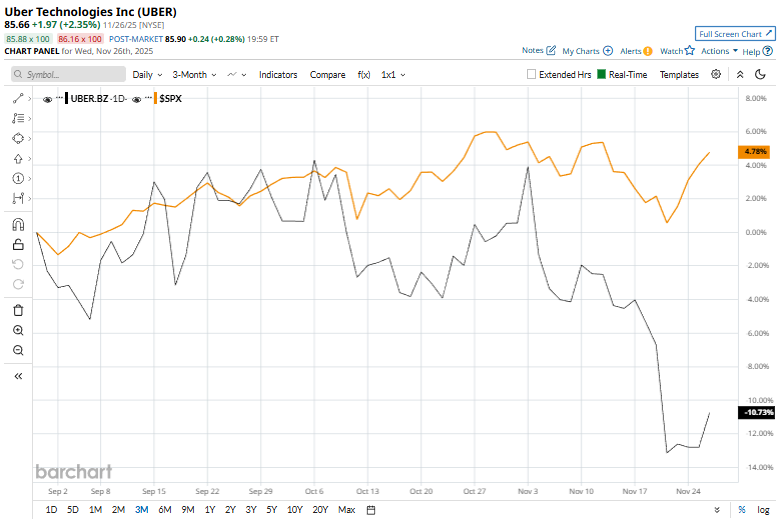Switch to dark mode with the moon icon
Viewport: 777px width, 526px height.
coord(760,74)
